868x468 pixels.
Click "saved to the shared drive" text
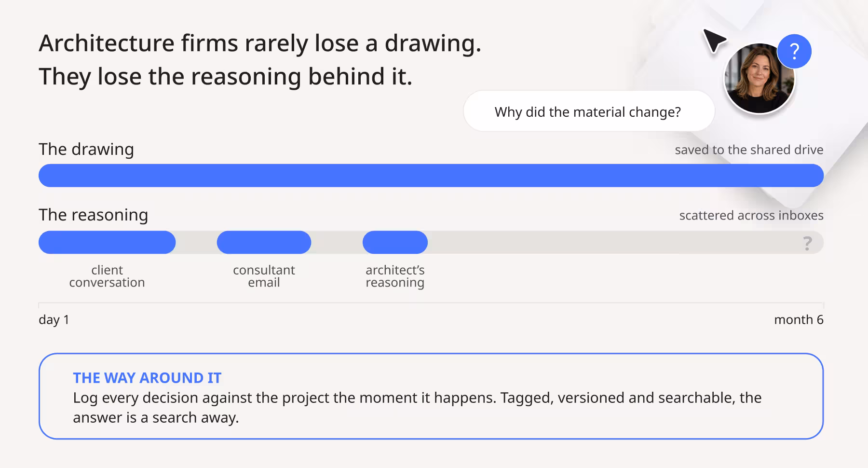pos(749,150)
